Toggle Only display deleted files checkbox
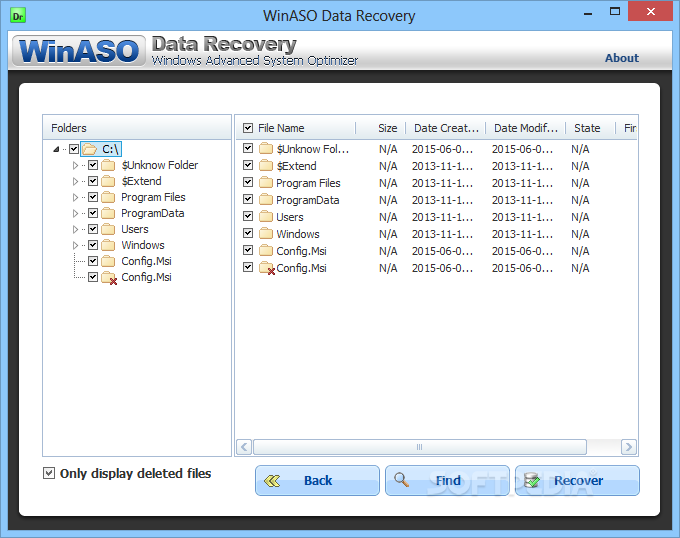Viewport: 680px width, 538px height. coord(49,473)
